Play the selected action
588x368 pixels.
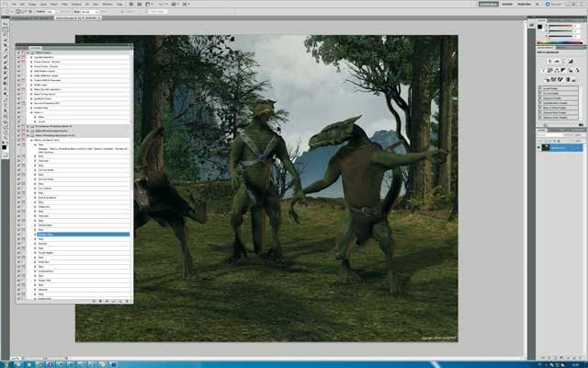[107, 301]
